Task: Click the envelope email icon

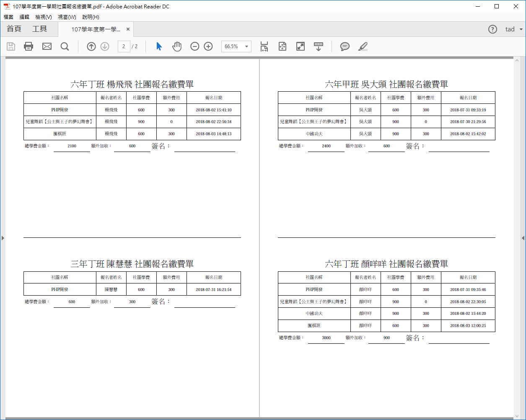Action: [x=47, y=46]
